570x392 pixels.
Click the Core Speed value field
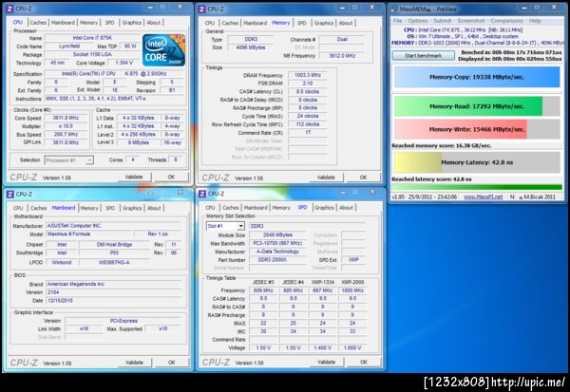pos(66,118)
